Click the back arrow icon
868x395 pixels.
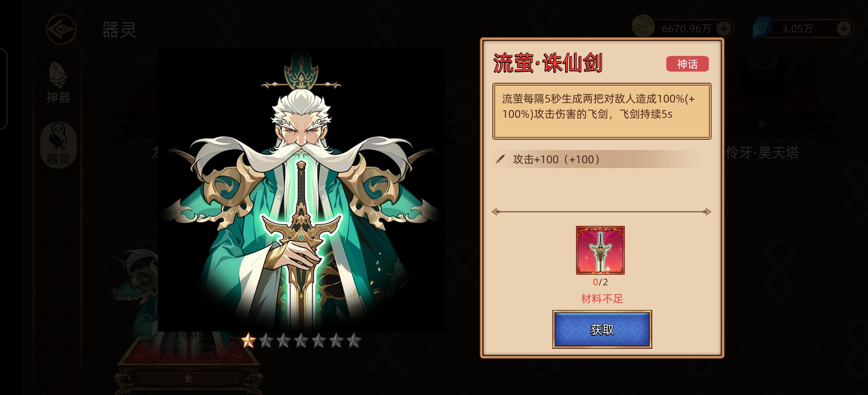coord(61,29)
